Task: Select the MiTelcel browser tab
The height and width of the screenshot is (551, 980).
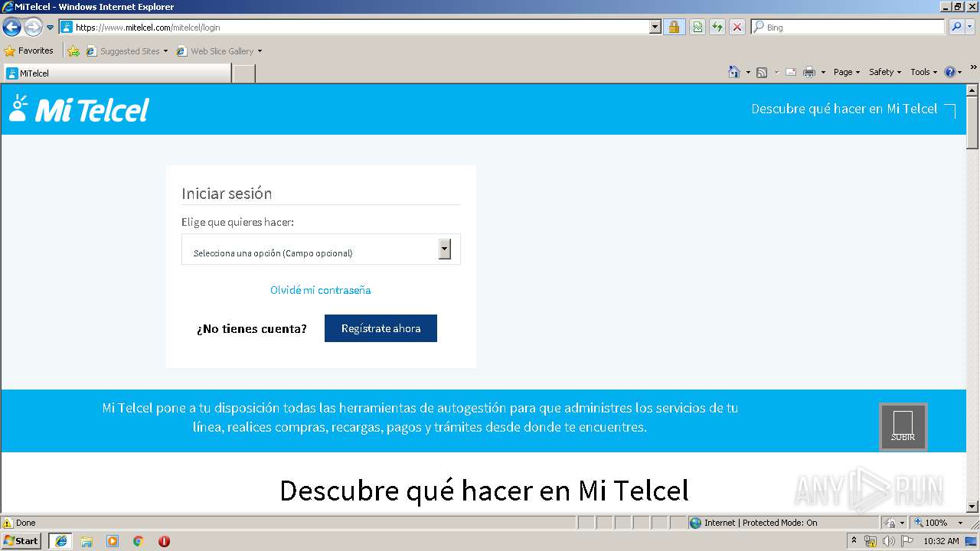Action: click(x=117, y=73)
